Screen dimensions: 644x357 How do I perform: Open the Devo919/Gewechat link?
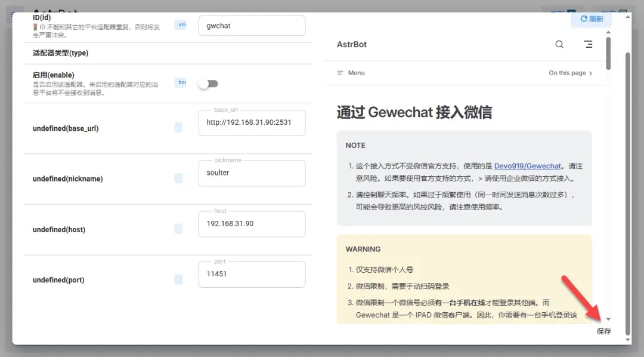tap(527, 166)
